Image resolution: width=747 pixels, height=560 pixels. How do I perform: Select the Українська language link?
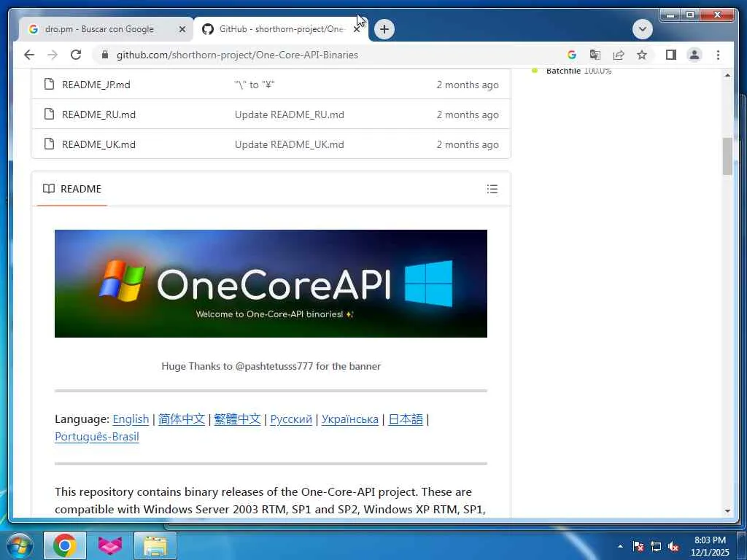coord(349,419)
